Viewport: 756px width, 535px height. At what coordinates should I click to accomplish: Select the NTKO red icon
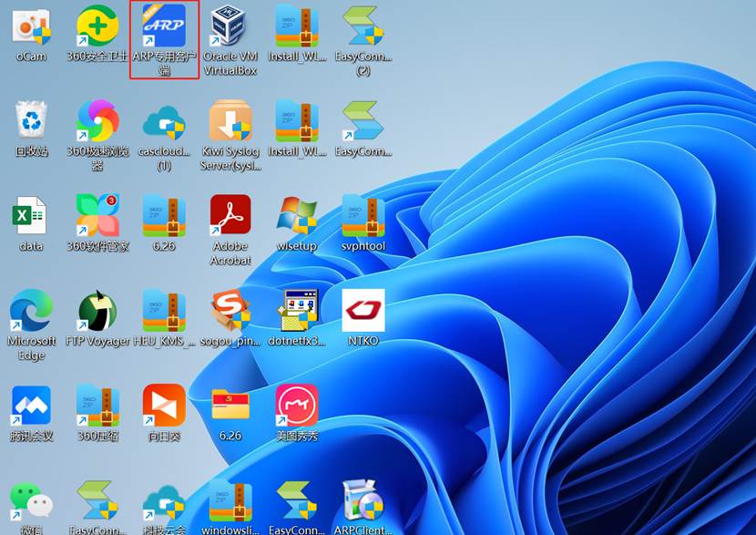coord(363,312)
